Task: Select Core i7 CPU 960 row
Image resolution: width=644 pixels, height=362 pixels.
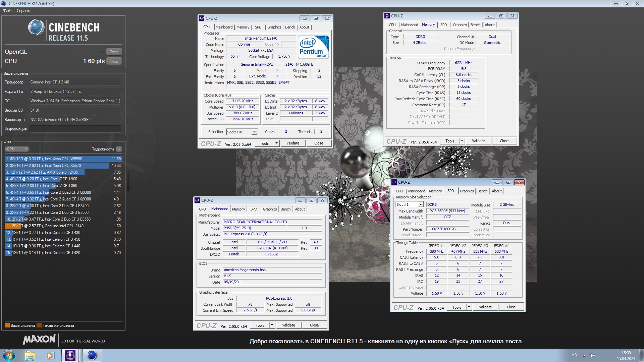Action: coord(63,179)
